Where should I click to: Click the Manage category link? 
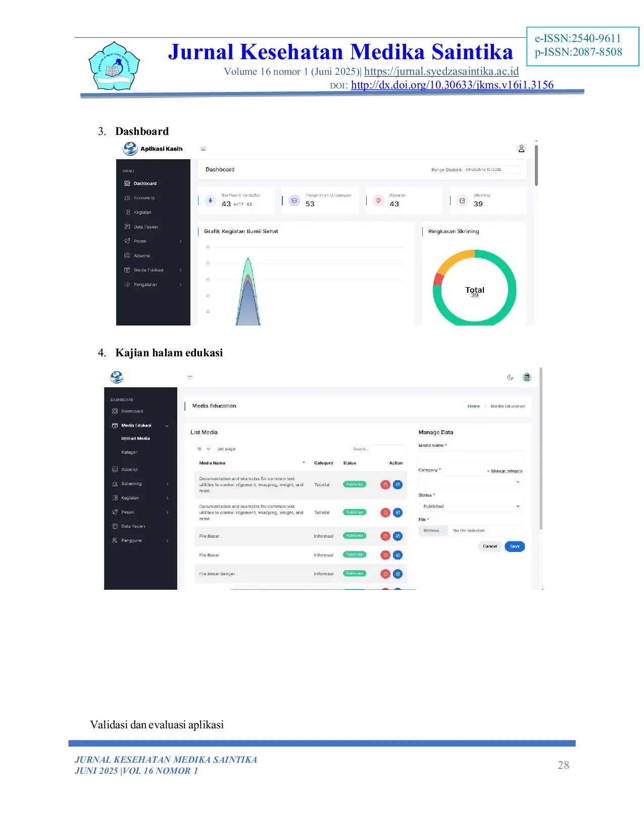click(x=506, y=471)
